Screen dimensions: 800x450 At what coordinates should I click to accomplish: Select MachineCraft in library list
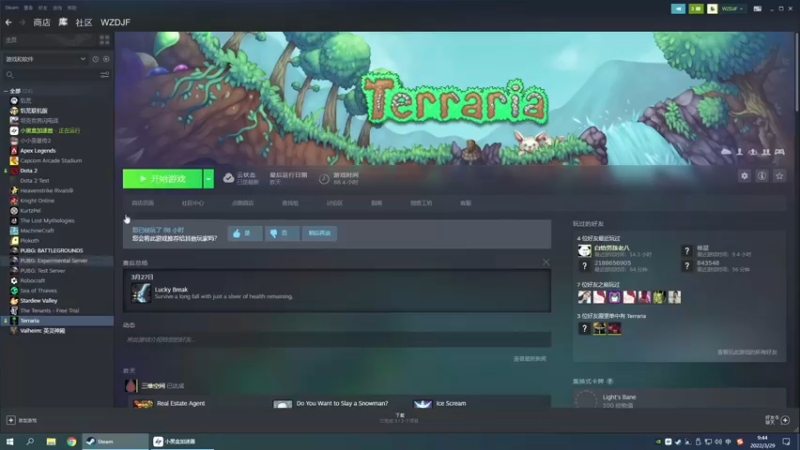click(37, 231)
